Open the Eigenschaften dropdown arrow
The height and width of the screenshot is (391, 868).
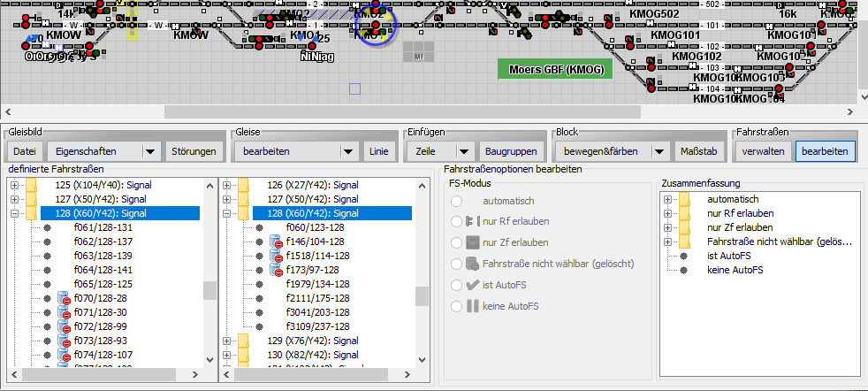(150, 152)
